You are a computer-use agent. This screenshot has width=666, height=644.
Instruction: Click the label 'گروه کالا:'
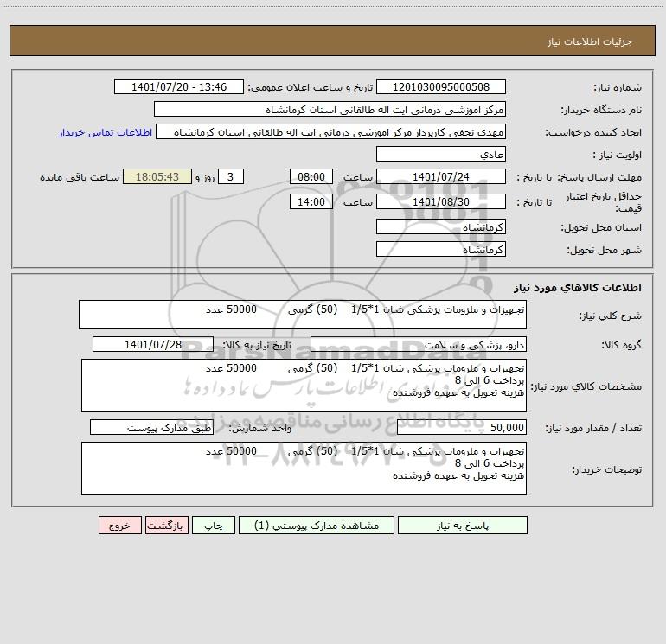point(622,345)
